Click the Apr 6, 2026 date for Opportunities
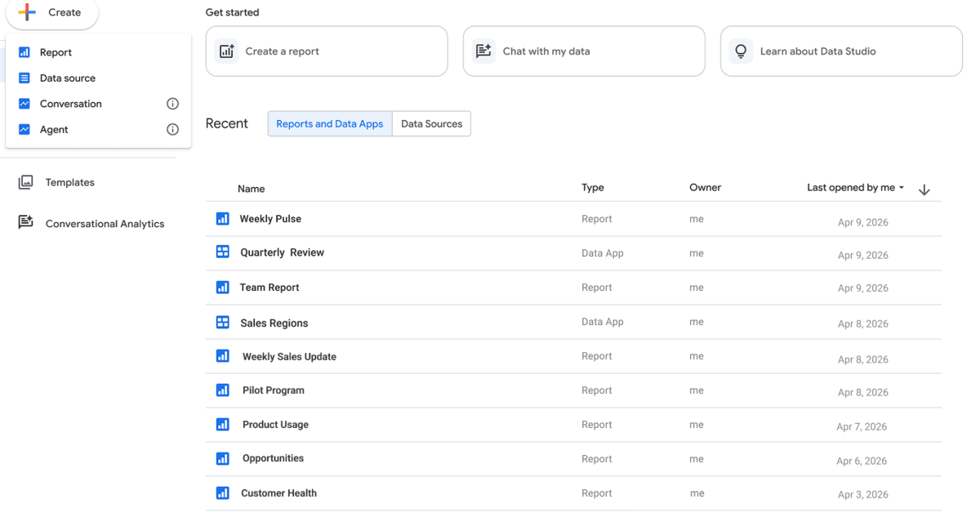Viewport: 980px width, 513px height. (x=862, y=461)
